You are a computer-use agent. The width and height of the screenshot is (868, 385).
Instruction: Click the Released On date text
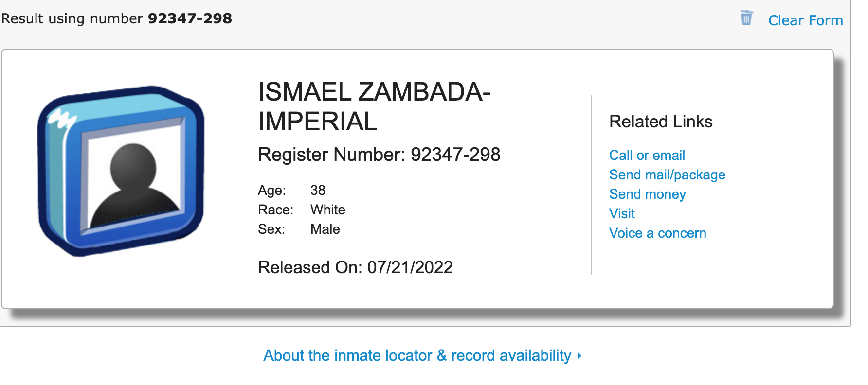click(x=355, y=267)
